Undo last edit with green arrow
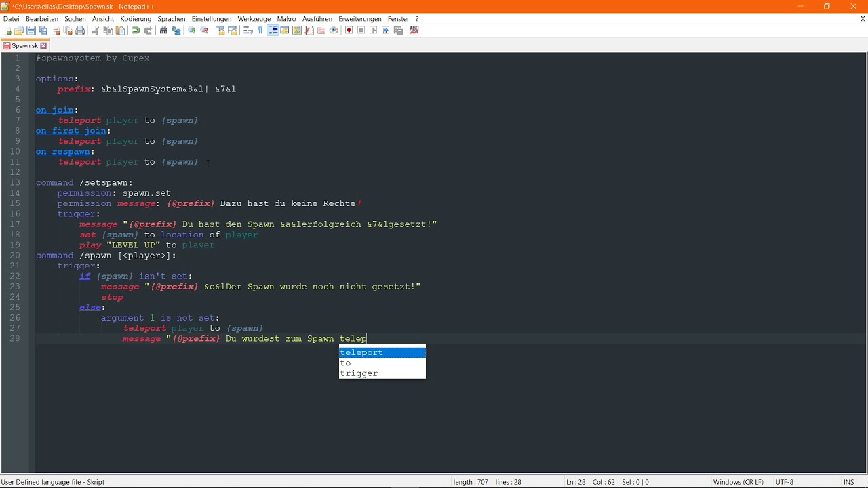 136,30
